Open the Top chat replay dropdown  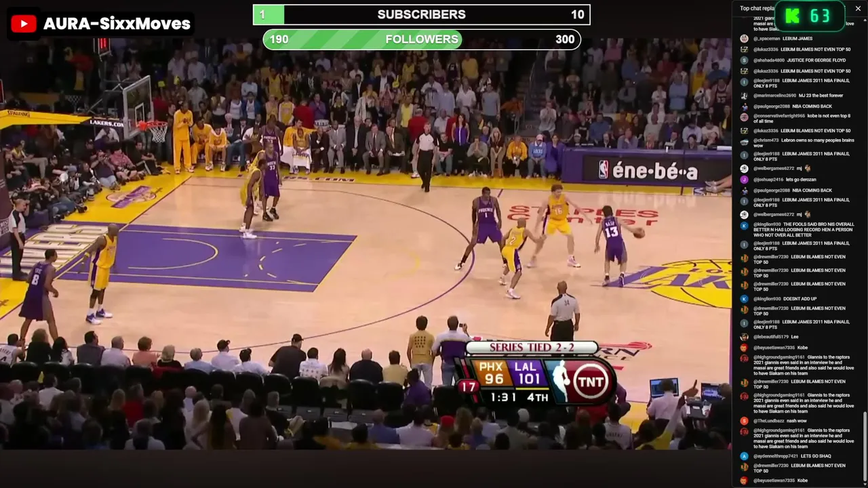[x=757, y=8]
